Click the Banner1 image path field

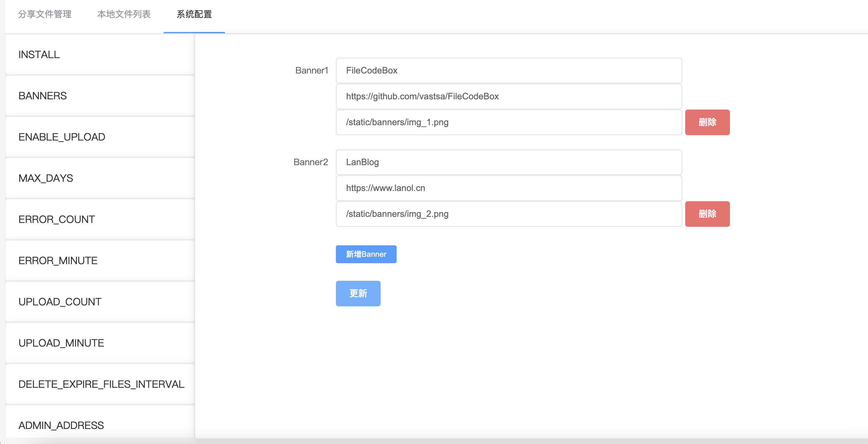click(x=508, y=122)
